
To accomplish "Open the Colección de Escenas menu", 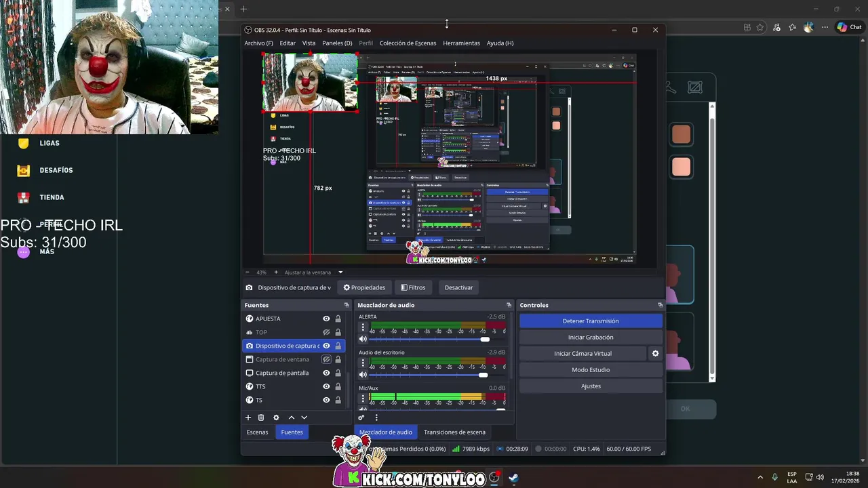I will [x=408, y=43].
